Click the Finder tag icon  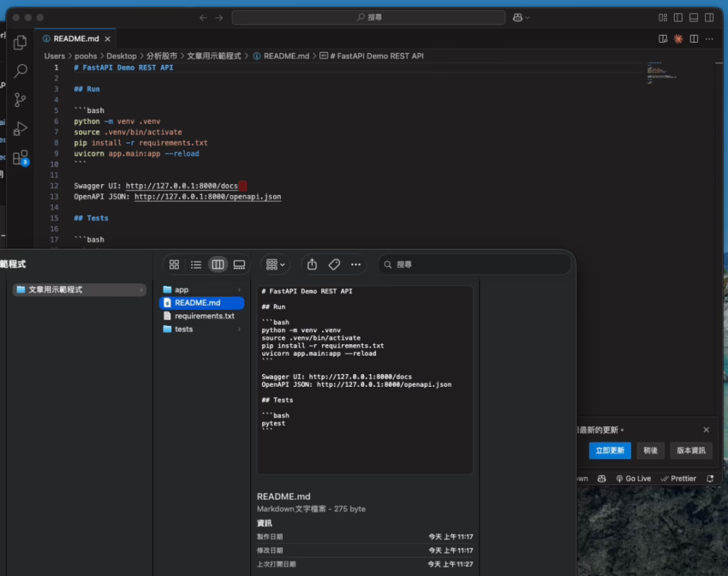334,265
